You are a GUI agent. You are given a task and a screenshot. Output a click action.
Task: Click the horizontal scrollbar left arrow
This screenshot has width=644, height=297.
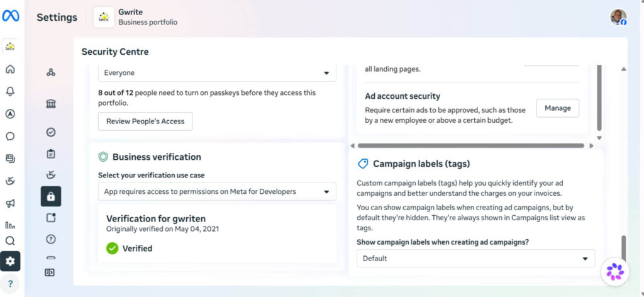[352, 145]
